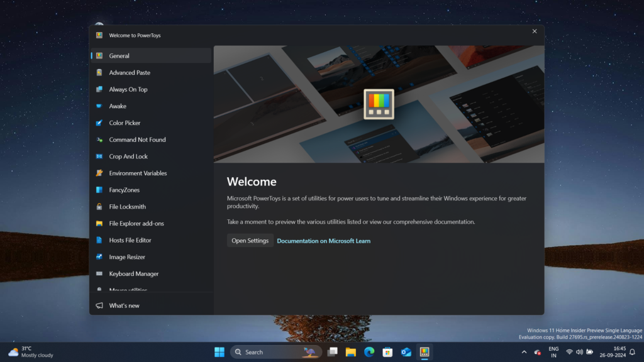Expand the system tray hidden icons chevron
The image size is (644, 362).
coord(524,352)
